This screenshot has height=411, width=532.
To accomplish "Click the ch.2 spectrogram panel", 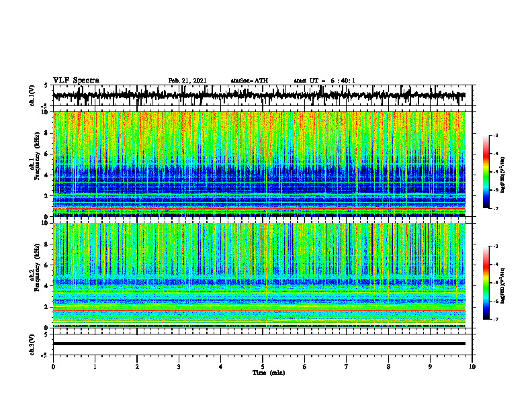I will (x=259, y=275).
